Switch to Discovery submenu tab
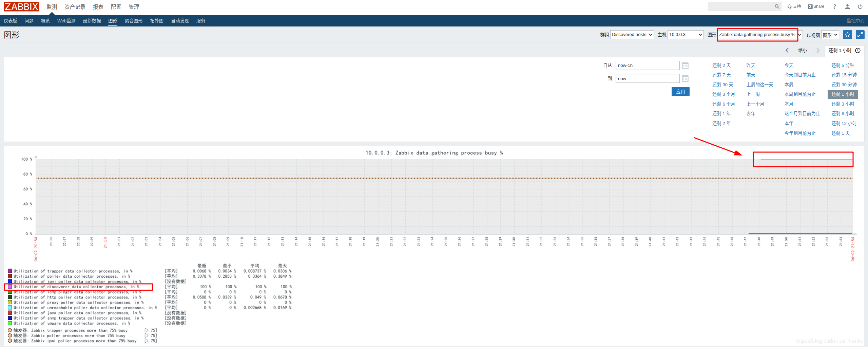The height and width of the screenshot is (347, 868). tap(180, 21)
